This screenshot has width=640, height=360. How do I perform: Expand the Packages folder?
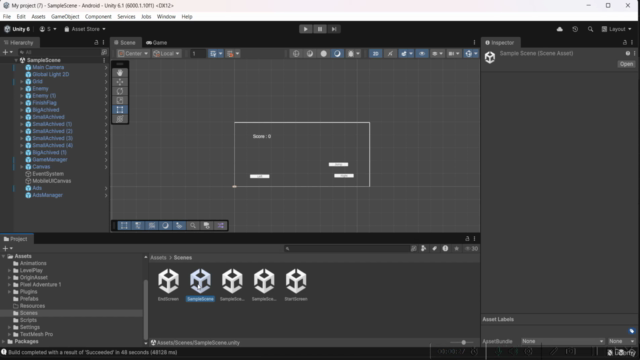coord(4,342)
